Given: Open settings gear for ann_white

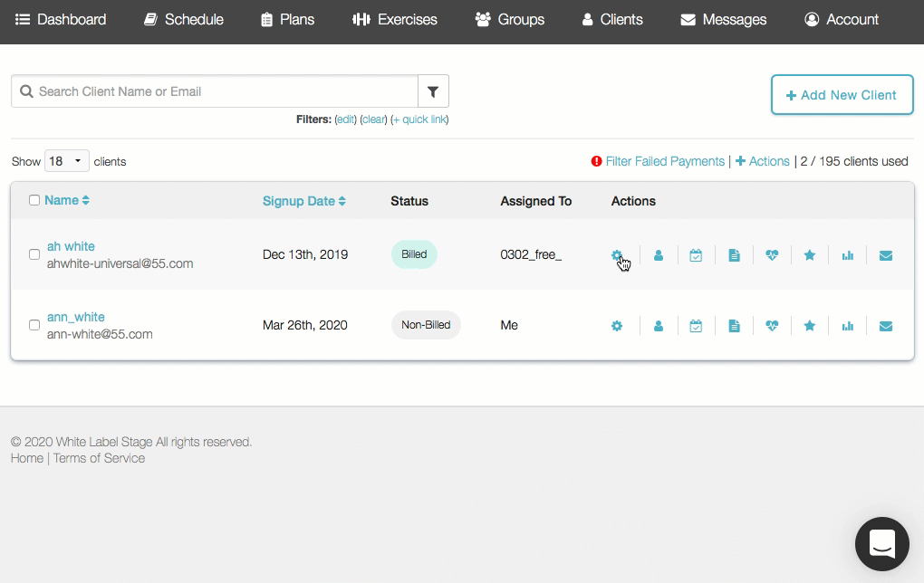Looking at the screenshot, I should pyautogui.click(x=616, y=326).
